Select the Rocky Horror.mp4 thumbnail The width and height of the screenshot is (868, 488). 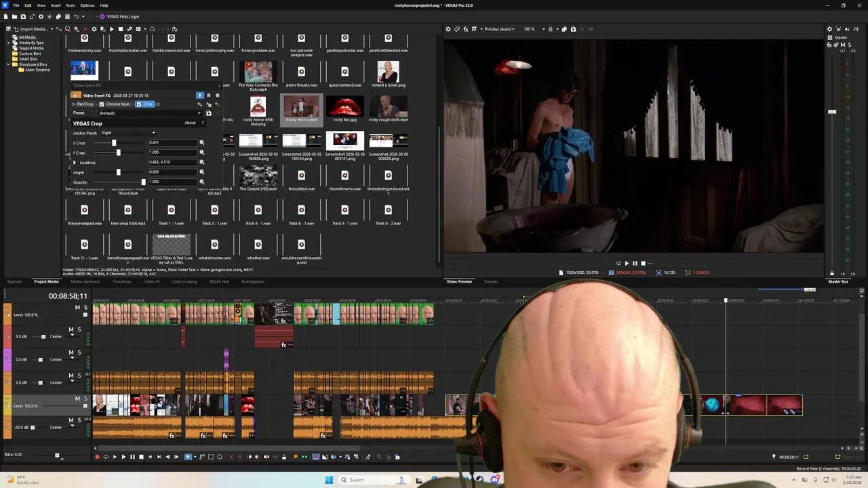pos(302,107)
